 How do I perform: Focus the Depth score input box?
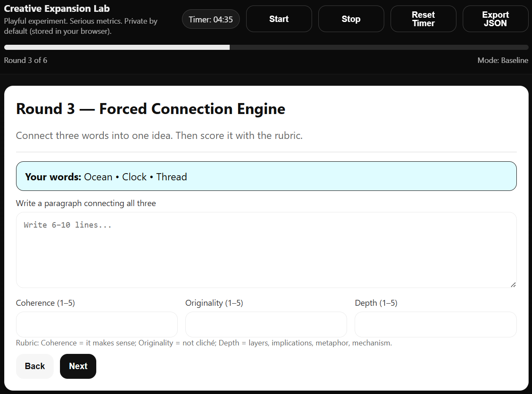435,324
